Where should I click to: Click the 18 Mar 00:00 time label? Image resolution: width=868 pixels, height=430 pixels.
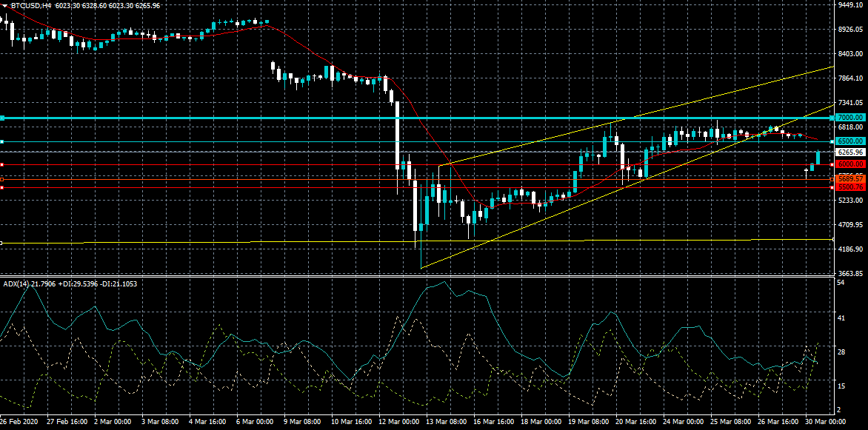(542, 421)
